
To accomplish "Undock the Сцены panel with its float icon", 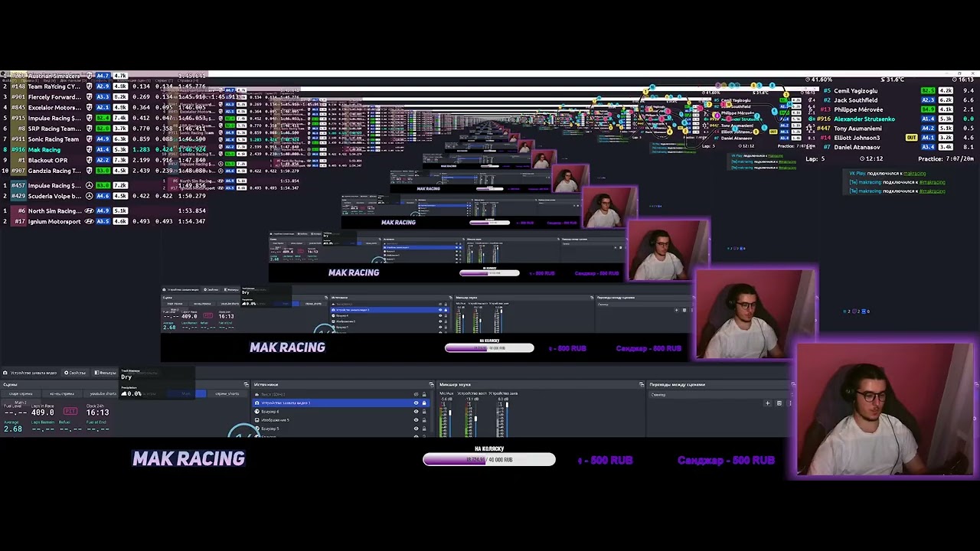I will (246, 384).
